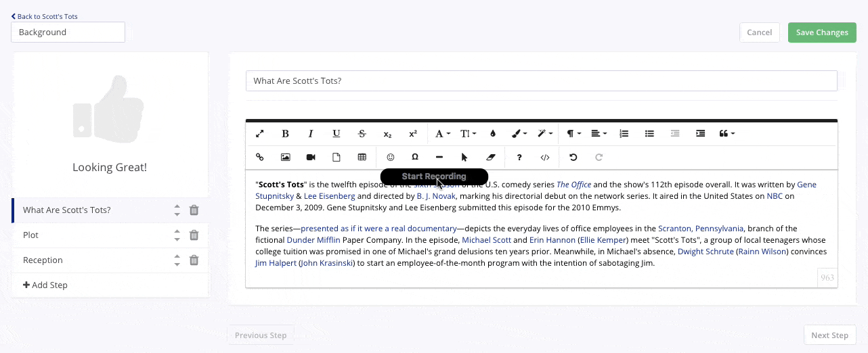The height and width of the screenshot is (353, 868).
Task: Click the reorder arrows on Plot step
Action: point(177,235)
